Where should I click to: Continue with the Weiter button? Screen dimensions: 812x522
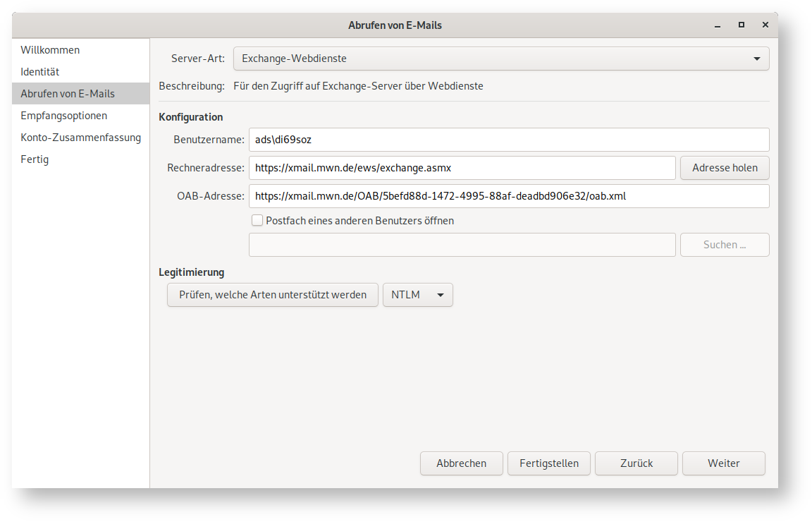[x=723, y=463]
